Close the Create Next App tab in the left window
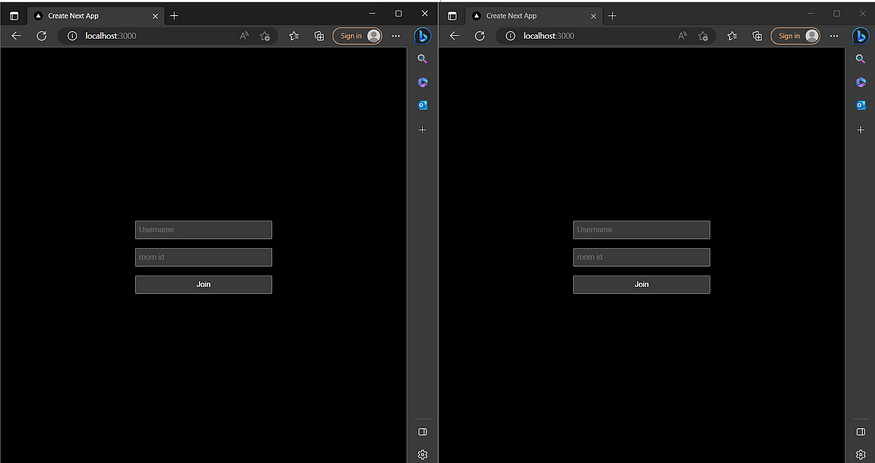 [155, 16]
